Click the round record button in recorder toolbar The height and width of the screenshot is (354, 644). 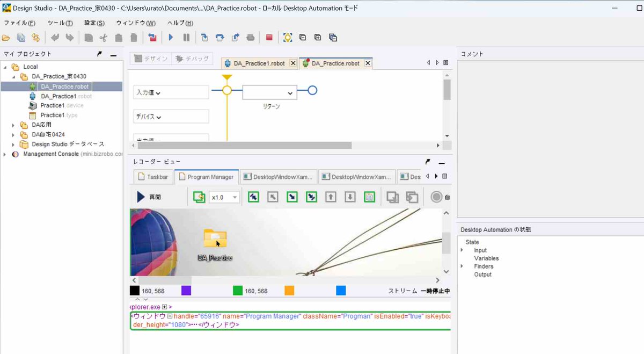click(436, 197)
